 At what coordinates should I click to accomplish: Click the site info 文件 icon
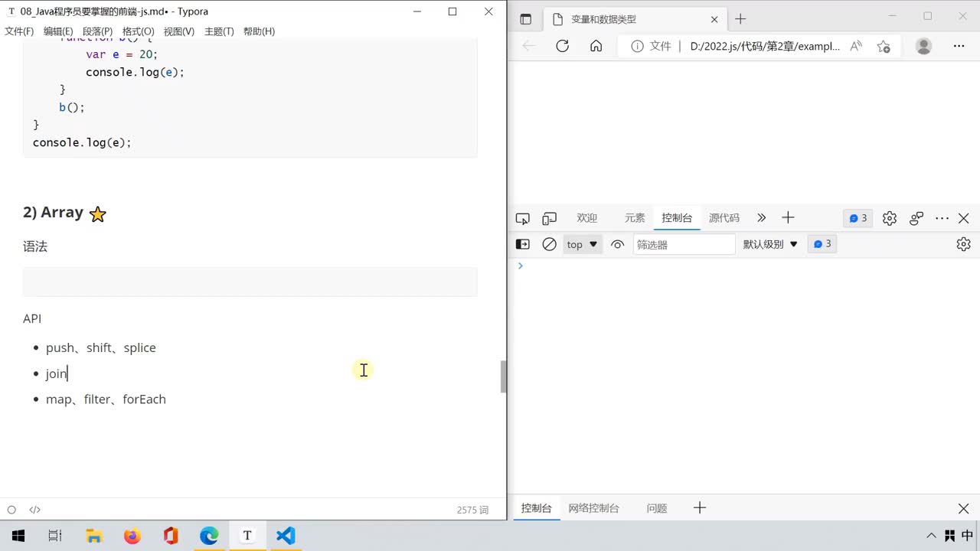click(x=651, y=46)
